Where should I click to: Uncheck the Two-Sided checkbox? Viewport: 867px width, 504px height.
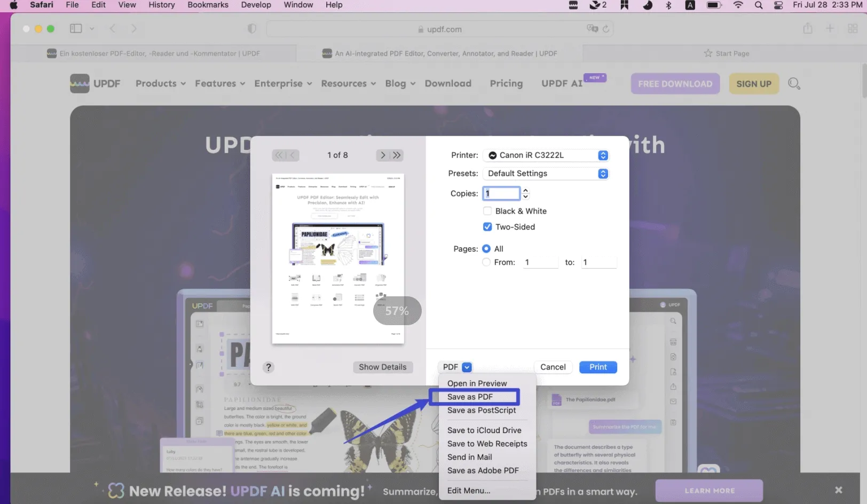[x=487, y=227]
